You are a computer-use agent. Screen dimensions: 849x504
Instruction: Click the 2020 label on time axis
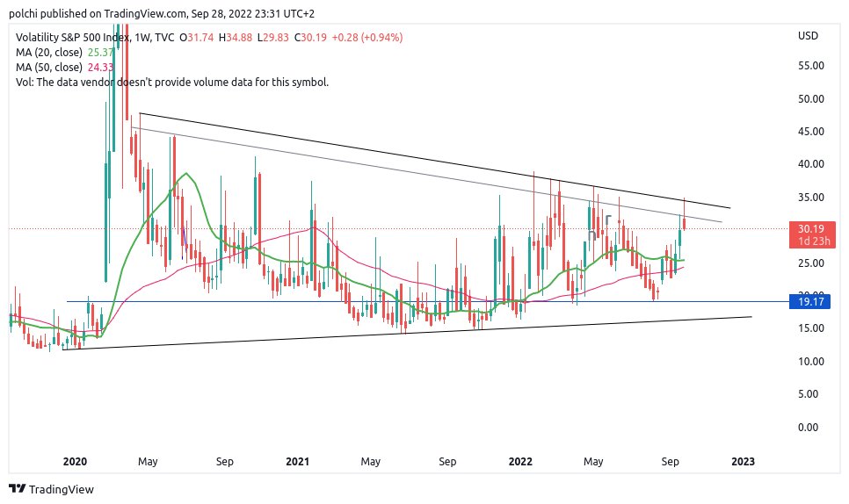[x=75, y=462]
